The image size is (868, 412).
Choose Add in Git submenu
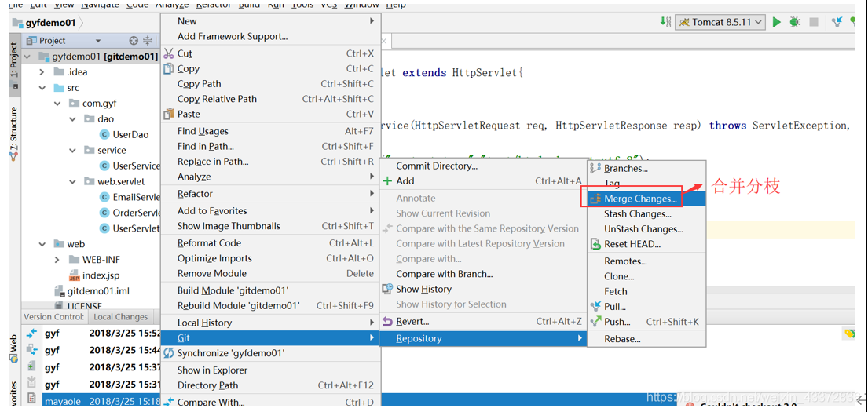pyautogui.click(x=482, y=180)
